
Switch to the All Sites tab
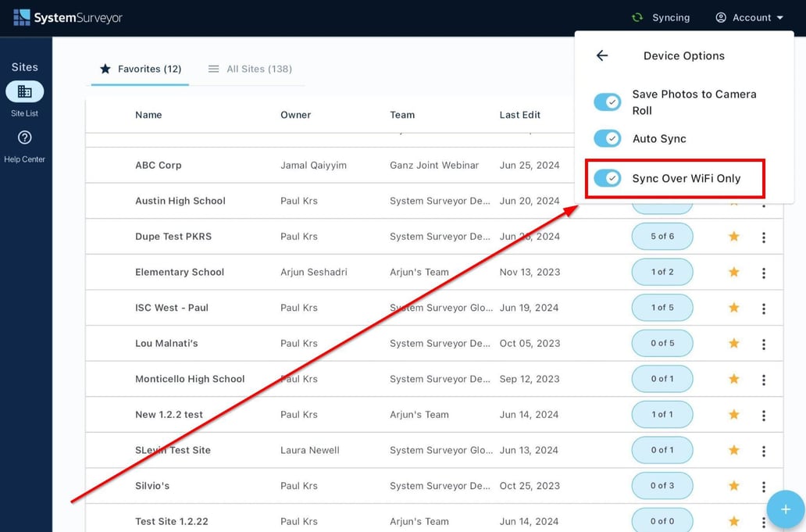click(250, 69)
